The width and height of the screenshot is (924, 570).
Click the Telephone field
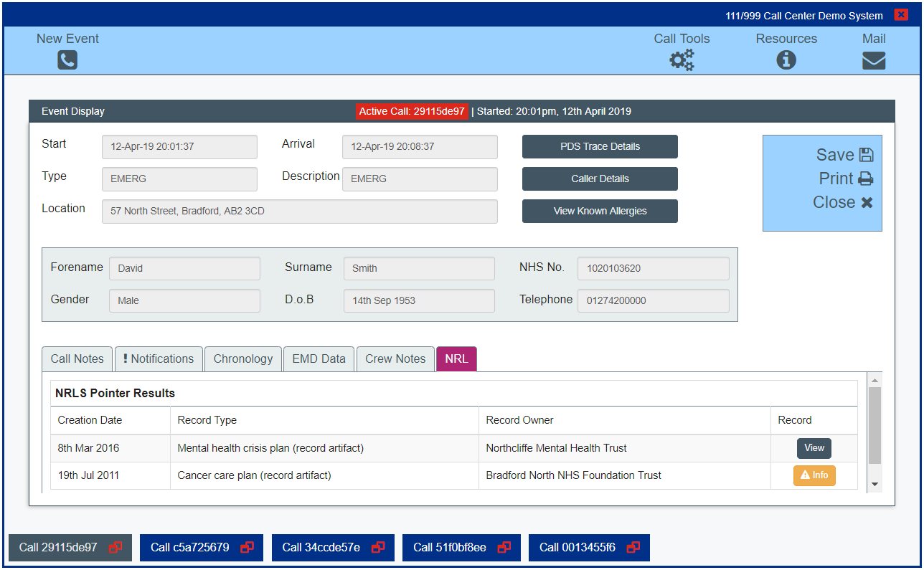click(x=654, y=301)
